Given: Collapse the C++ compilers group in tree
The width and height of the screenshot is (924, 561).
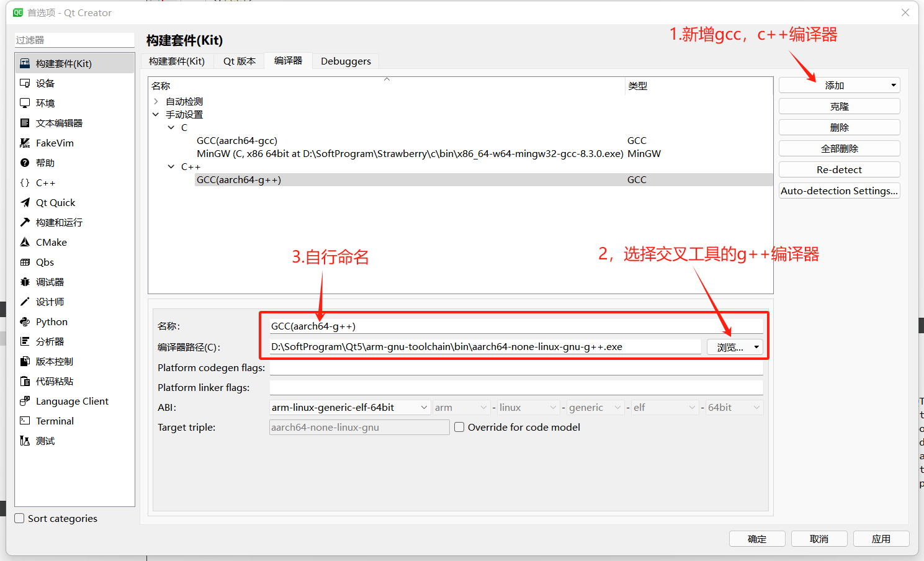Looking at the screenshot, I should [x=171, y=166].
